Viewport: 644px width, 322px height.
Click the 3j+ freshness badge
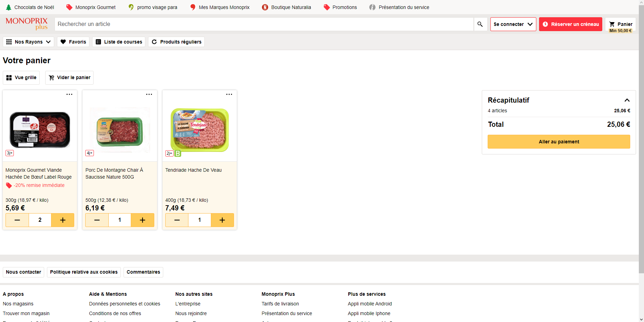pyautogui.click(x=10, y=153)
